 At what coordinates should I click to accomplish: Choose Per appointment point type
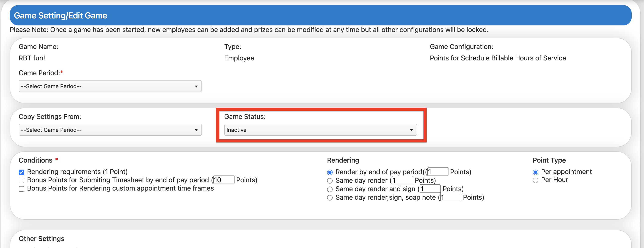click(535, 172)
